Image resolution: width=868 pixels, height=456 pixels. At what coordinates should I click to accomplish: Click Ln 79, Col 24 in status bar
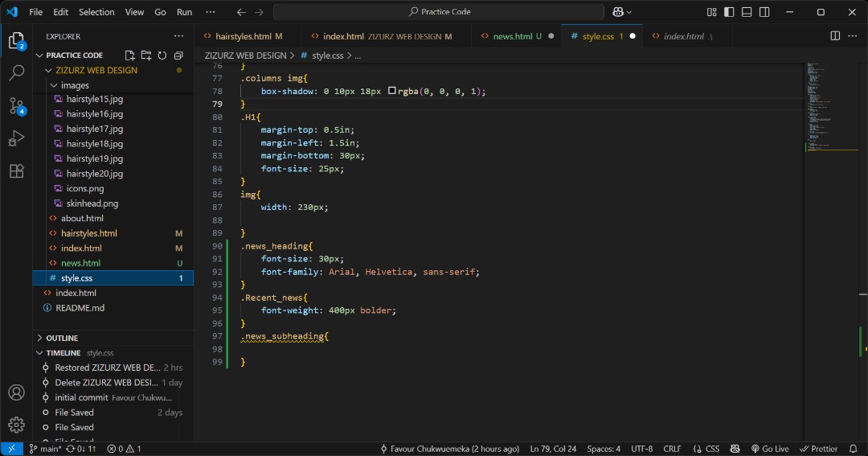(x=553, y=449)
